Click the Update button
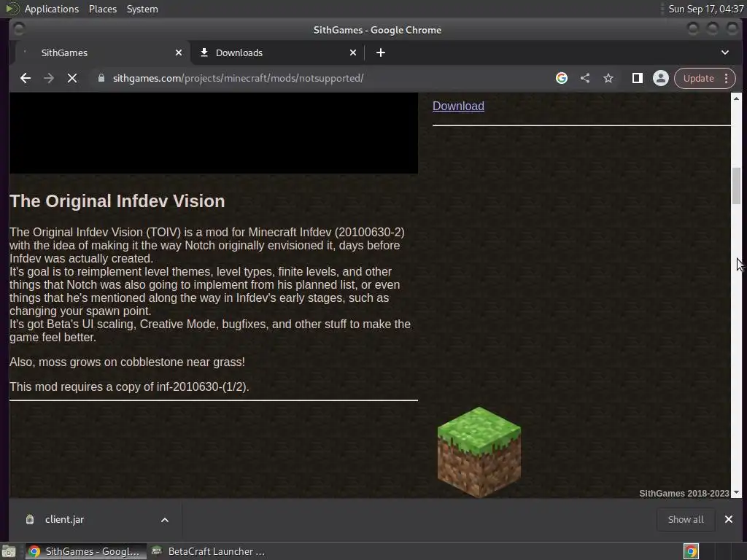Screen dimensions: 747x560 tap(698, 78)
